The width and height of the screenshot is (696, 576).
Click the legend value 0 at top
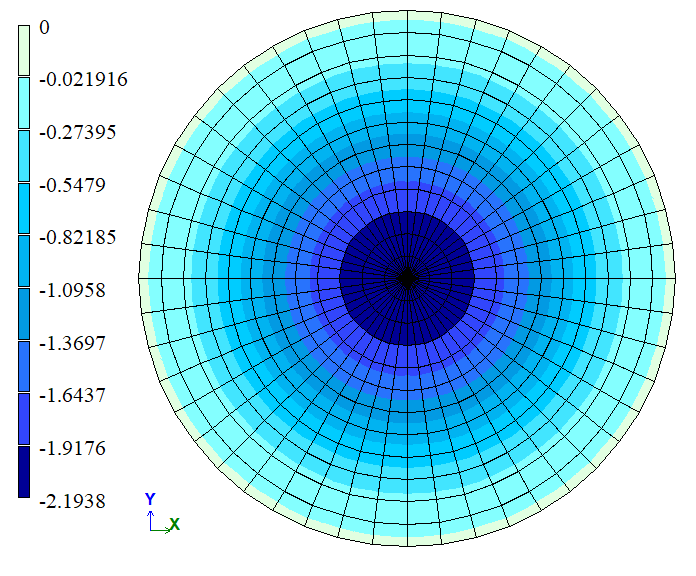point(44,28)
